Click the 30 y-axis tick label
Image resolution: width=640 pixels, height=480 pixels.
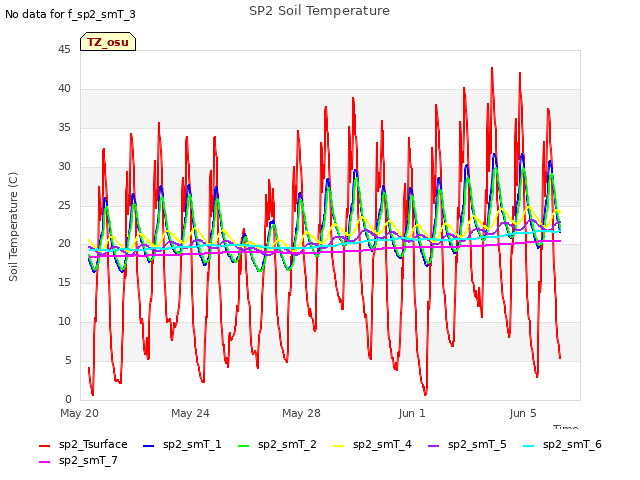(x=64, y=167)
